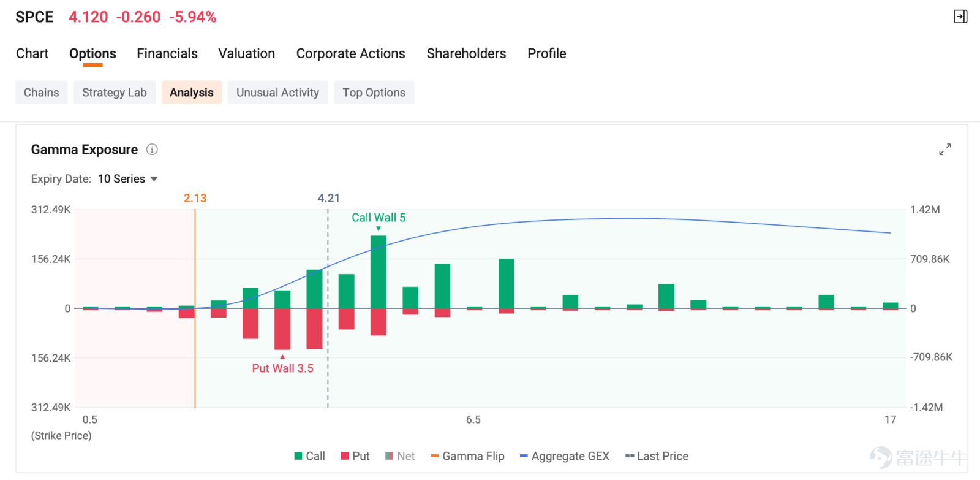Image resolution: width=980 pixels, height=480 pixels.
Task: Click the Call Wall 5 marker
Action: (x=379, y=218)
